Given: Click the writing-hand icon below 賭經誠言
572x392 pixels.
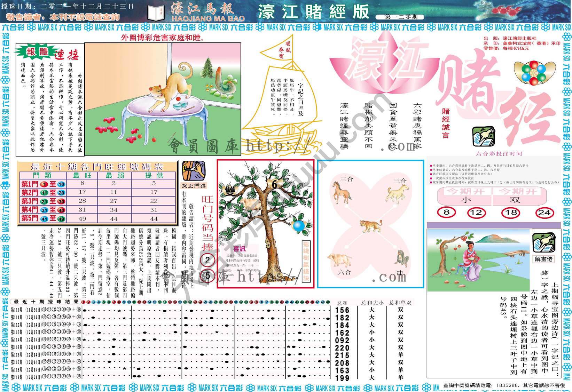Looking at the screenshot, I should click(484, 137).
